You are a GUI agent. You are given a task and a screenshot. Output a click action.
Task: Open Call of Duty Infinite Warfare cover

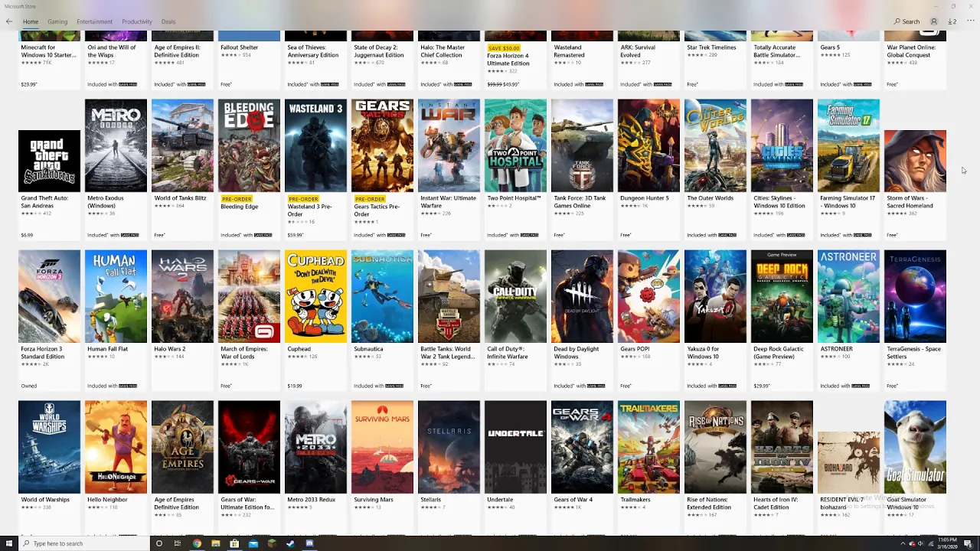tap(515, 296)
